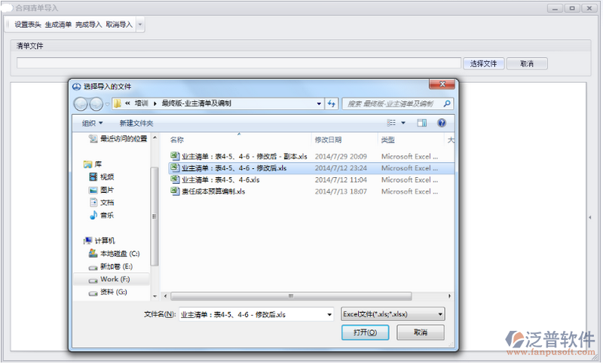This screenshot has width=603, height=364.
Task: Click 完成导入 in main window toolbar
Action: (88, 25)
